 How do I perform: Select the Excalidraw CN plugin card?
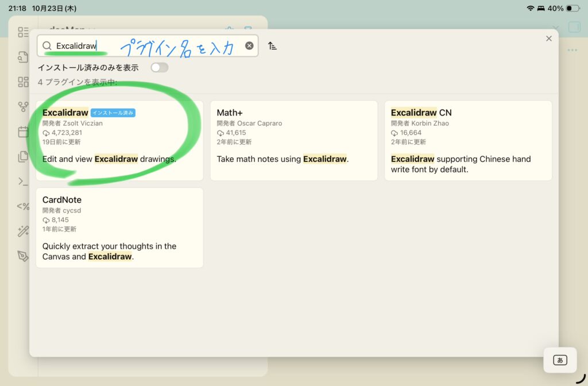468,140
